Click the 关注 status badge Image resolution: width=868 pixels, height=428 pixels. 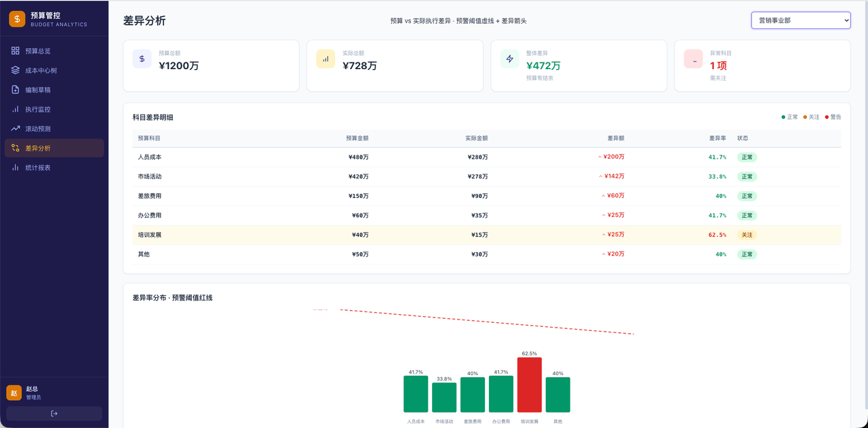(x=747, y=235)
